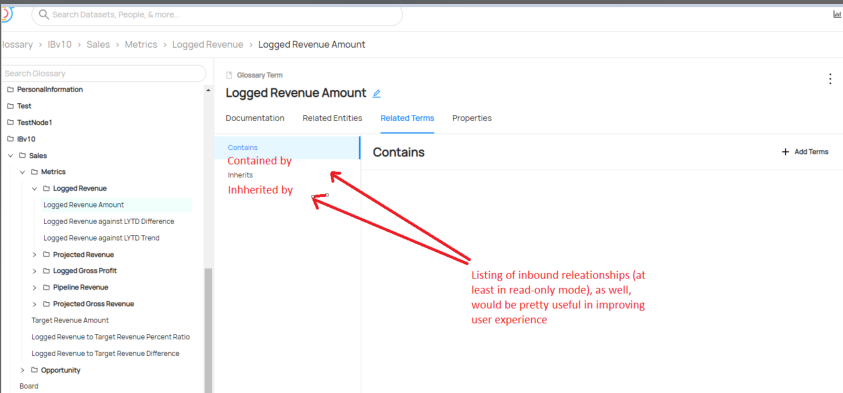Click the Sales folder icon
The height and width of the screenshot is (393, 843).
(22, 155)
